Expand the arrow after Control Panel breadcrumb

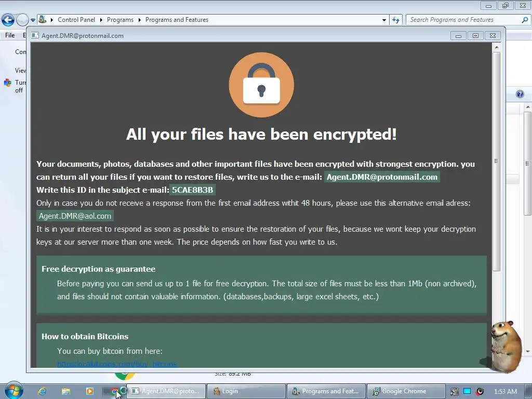pyautogui.click(x=101, y=20)
